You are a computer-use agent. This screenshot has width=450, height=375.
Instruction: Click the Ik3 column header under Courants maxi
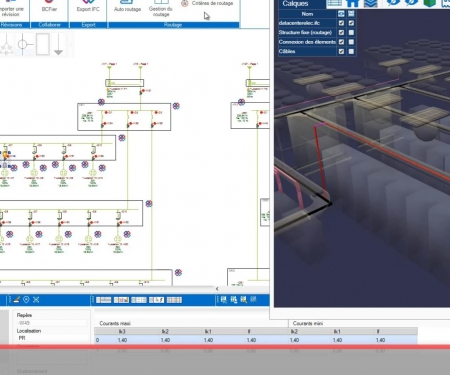(x=122, y=331)
